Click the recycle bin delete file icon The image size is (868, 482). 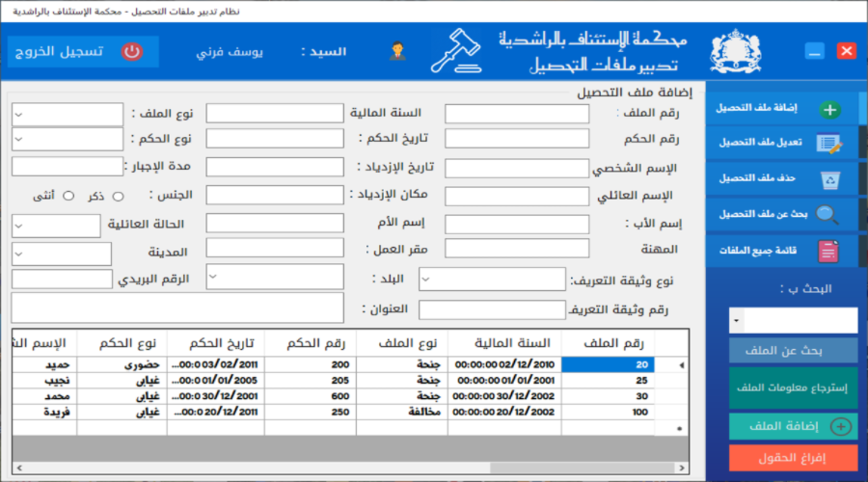pyautogui.click(x=829, y=179)
